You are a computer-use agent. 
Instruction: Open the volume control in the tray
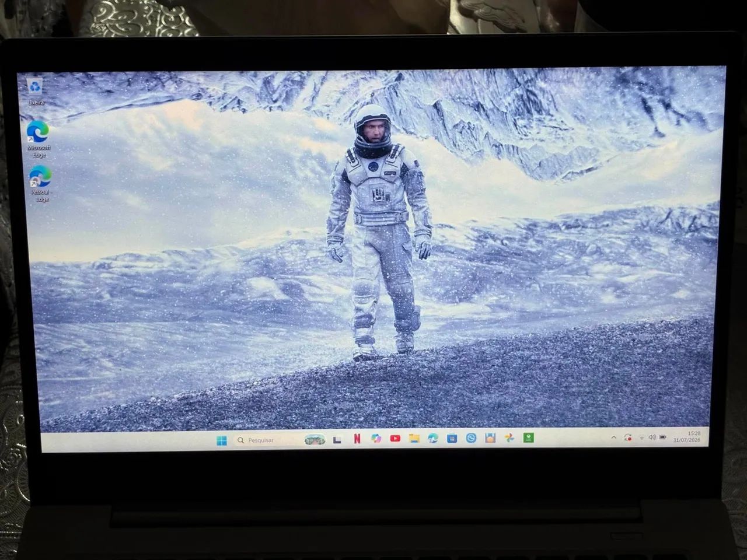click(652, 437)
